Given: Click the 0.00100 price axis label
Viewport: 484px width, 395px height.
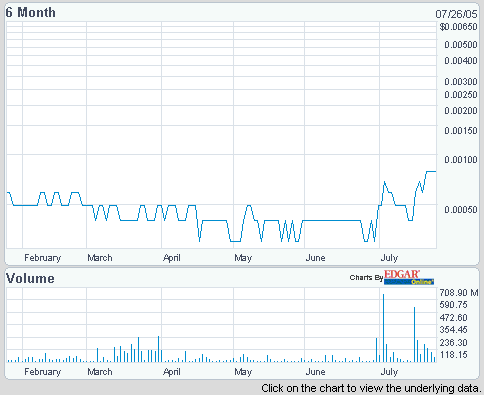Looking at the screenshot, I should (461, 160).
